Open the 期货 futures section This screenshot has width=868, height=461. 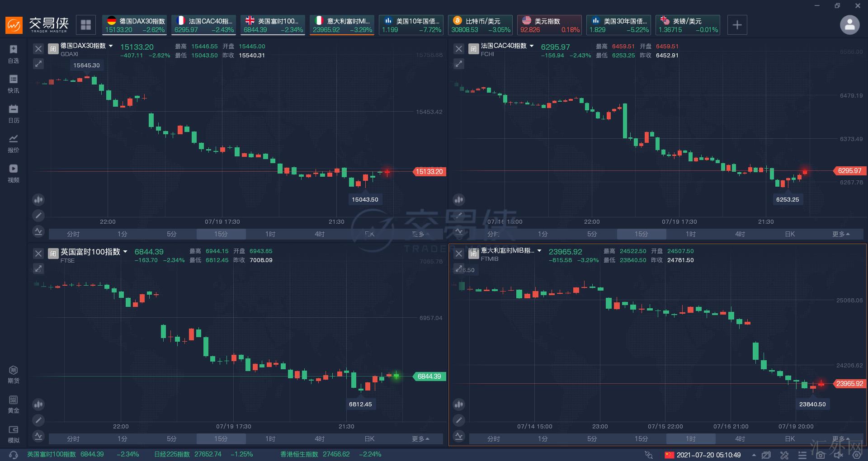pos(14,374)
